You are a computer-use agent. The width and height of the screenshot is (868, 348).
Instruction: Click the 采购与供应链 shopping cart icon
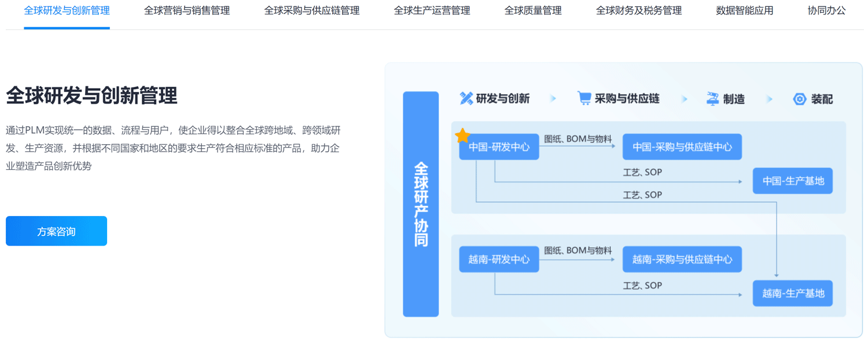584,98
